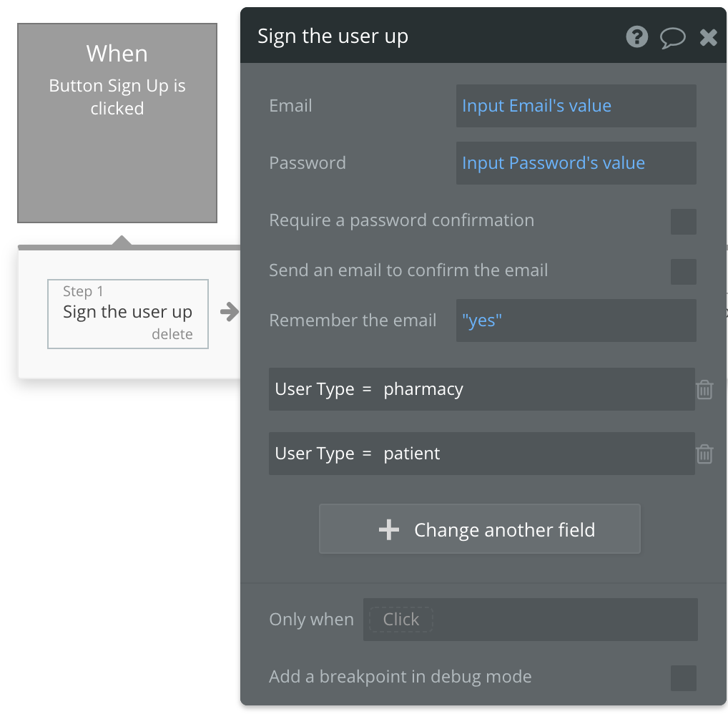
Task: Open the comment bubble icon
Action: [672, 37]
